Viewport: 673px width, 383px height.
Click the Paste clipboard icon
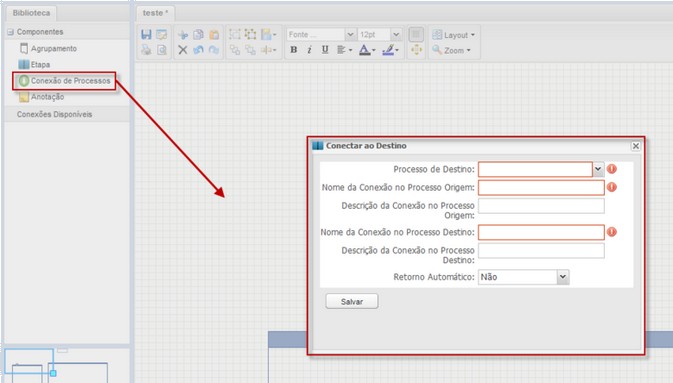[214, 34]
